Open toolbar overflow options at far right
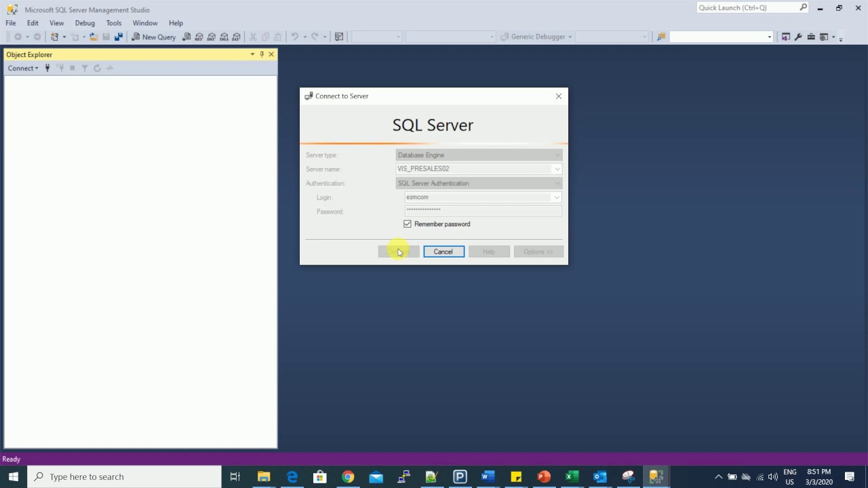This screenshot has width=868, height=488. pos(841,38)
